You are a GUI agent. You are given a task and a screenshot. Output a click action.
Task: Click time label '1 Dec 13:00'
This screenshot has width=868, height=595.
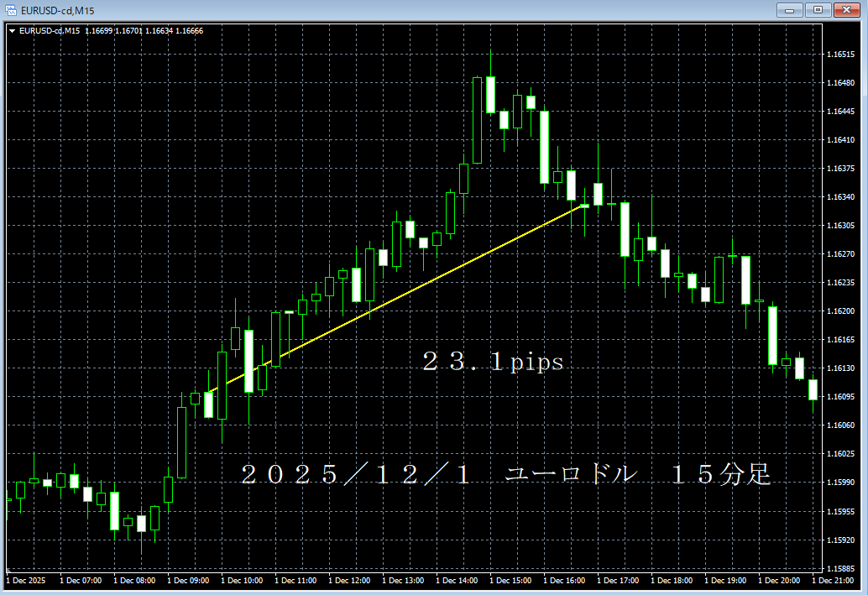pos(403,581)
